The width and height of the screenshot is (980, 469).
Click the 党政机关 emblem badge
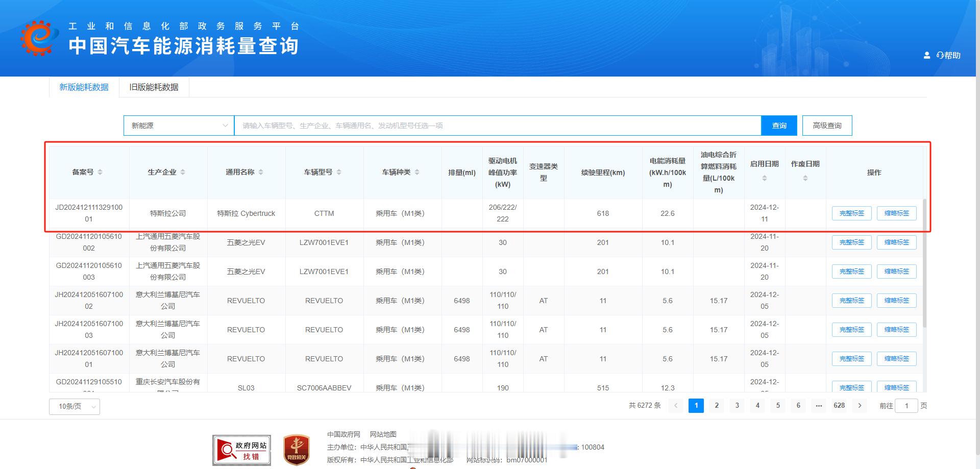pos(297,450)
